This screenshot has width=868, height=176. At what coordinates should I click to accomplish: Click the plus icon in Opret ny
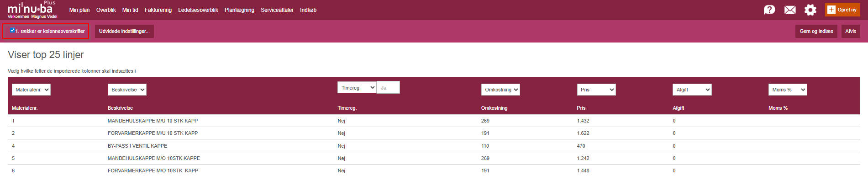point(831,10)
